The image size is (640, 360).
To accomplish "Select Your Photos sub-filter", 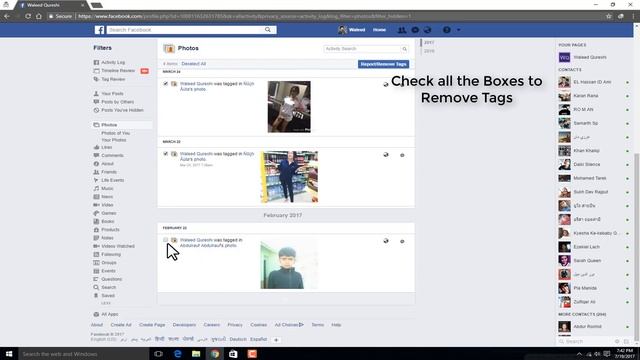I will click(x=114, y=140).
